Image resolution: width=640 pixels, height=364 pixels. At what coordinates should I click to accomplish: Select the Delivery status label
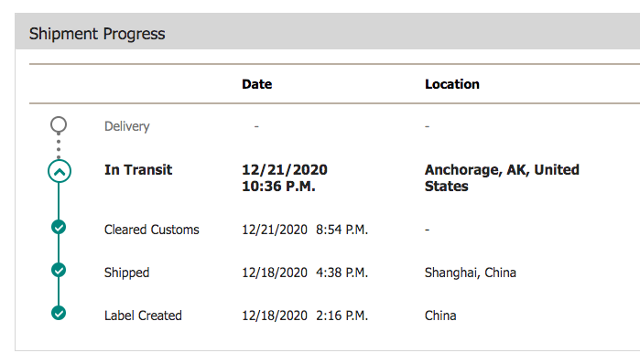pos(127,126)
